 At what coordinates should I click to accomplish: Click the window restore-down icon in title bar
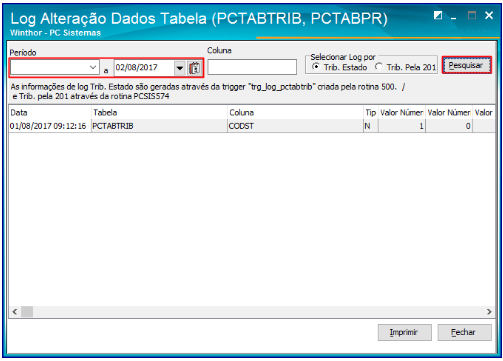(438, 15)
